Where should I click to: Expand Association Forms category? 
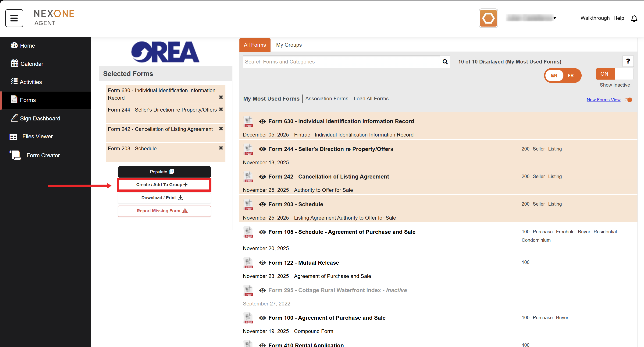point(326,99)
